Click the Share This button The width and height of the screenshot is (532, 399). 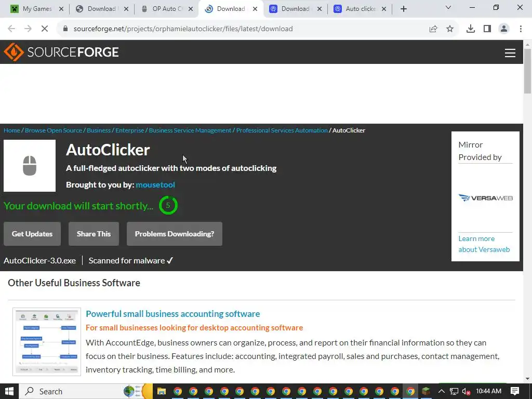(x=94, y=234)
